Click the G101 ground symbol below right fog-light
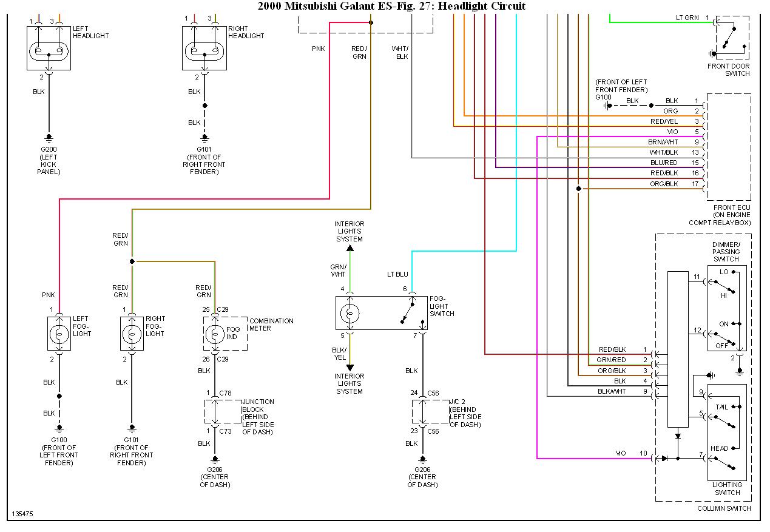The width and height of the screenshot is (770, 532). pyautogui.click(x=132, y=428)
